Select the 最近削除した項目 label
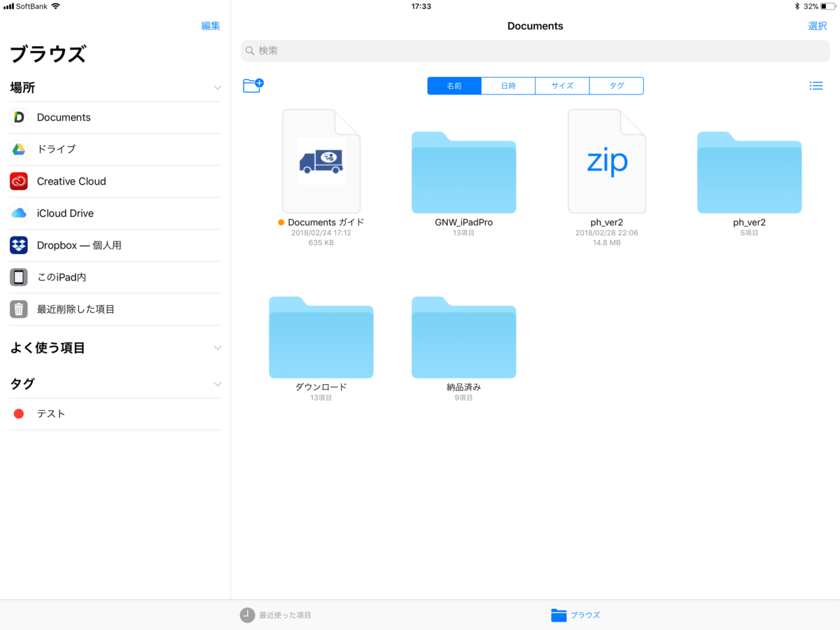Viewport: 840px width, 630px height. [76, 309]
